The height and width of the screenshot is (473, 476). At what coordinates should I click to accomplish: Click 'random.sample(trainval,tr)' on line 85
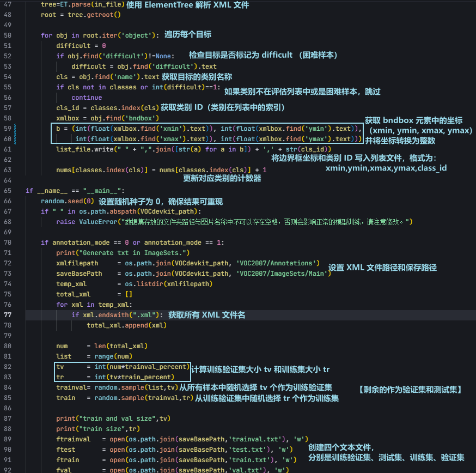point(144,397)
